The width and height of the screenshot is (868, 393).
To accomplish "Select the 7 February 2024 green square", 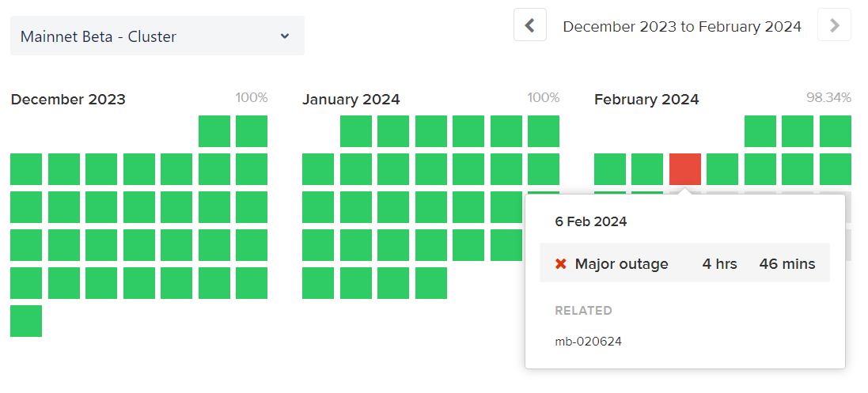I will [x=722, y=169].
